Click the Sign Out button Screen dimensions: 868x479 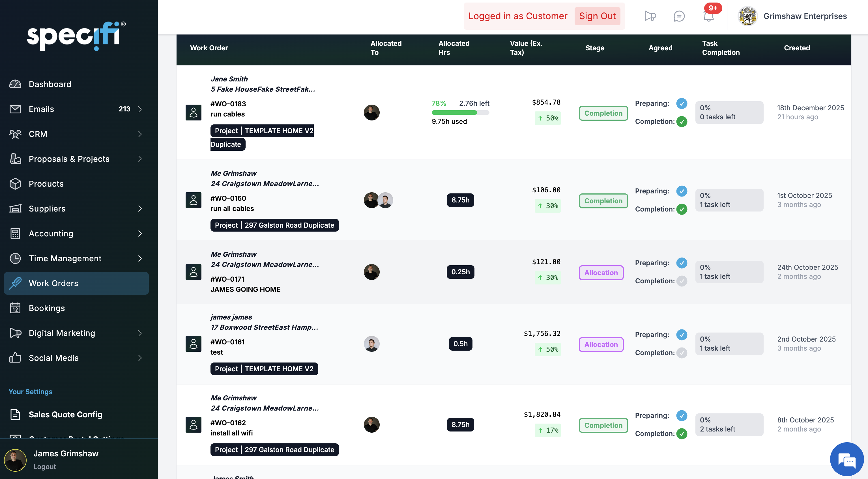pos(597,16)
